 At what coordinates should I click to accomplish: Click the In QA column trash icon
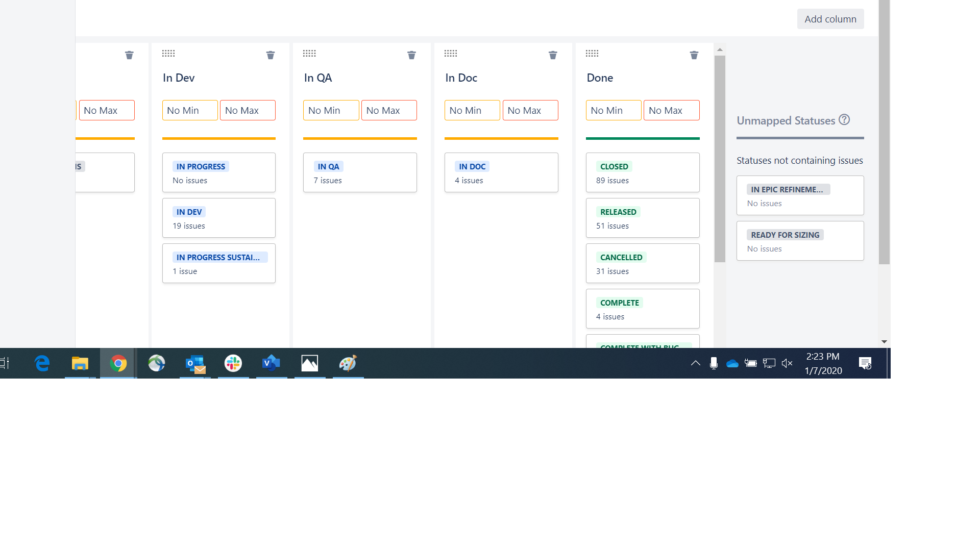pos(411,55)
